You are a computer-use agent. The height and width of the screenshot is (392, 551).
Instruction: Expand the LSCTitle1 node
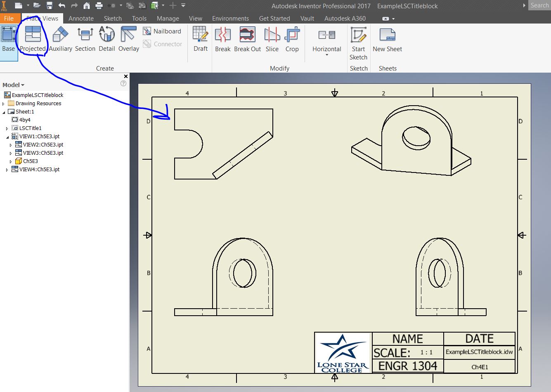pos(7,128)
